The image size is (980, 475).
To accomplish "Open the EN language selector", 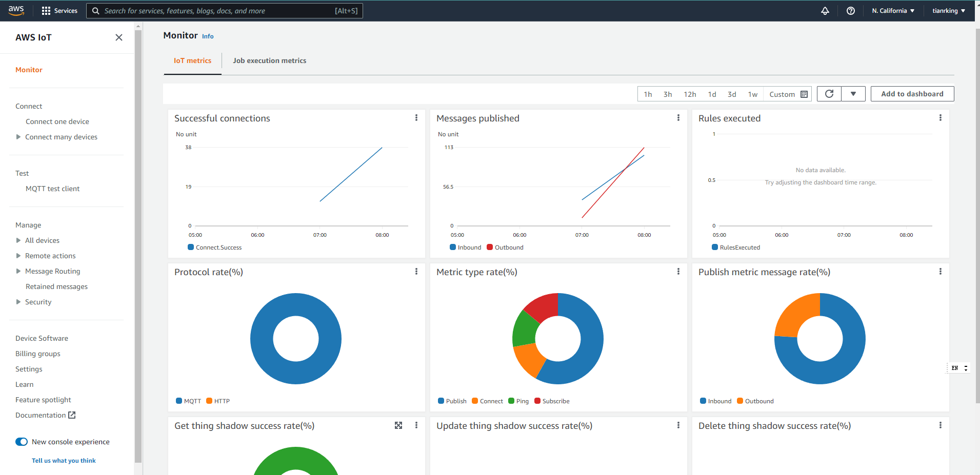I will point(958,368).
